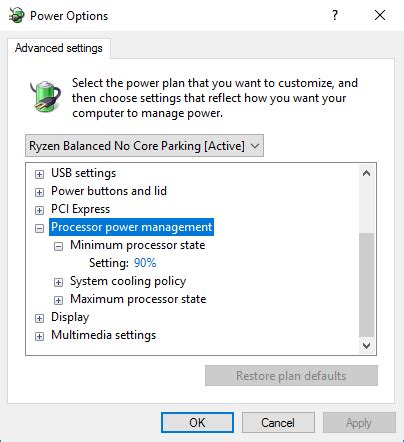404x442 pixels.
Task: Expand the Multimedia settings node
Action: pos(39,336)
